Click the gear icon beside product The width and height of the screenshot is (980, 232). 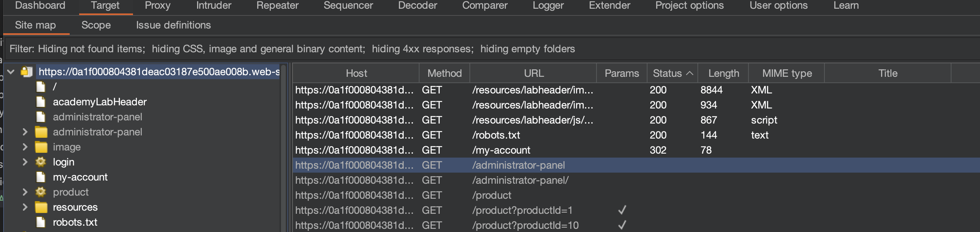[40, 192]
